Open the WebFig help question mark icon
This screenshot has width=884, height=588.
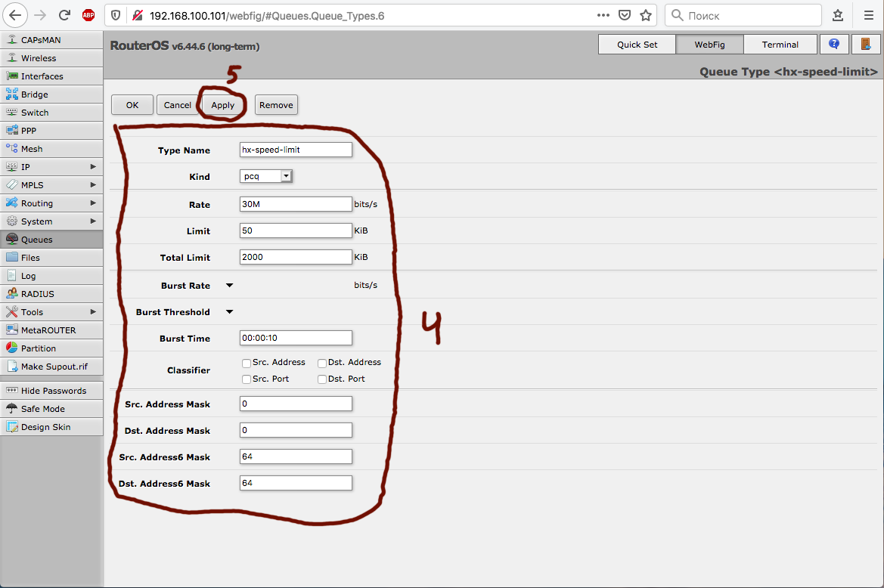point(834,45)
